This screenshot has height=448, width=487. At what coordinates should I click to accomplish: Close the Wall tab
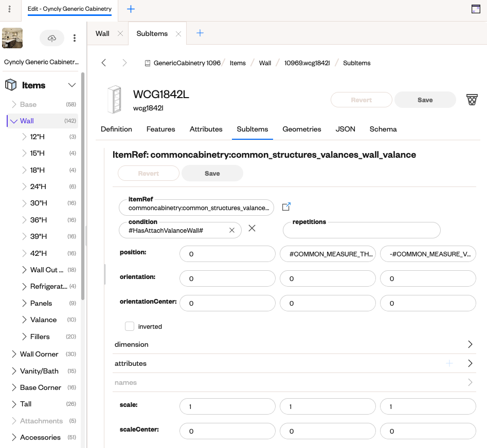(x=120, y=33)
